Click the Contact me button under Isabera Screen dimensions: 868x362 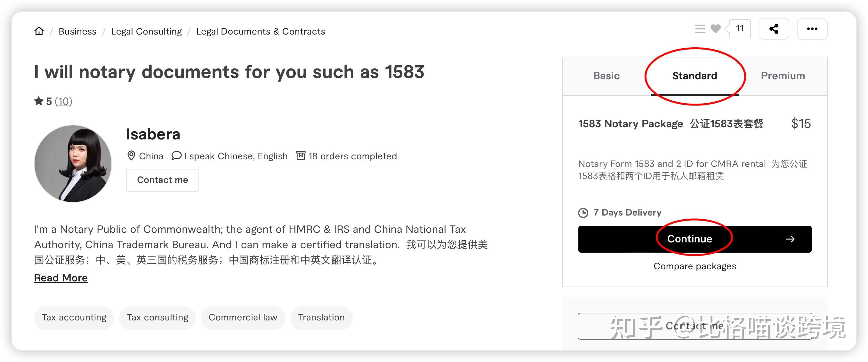[x=162, y=180]
